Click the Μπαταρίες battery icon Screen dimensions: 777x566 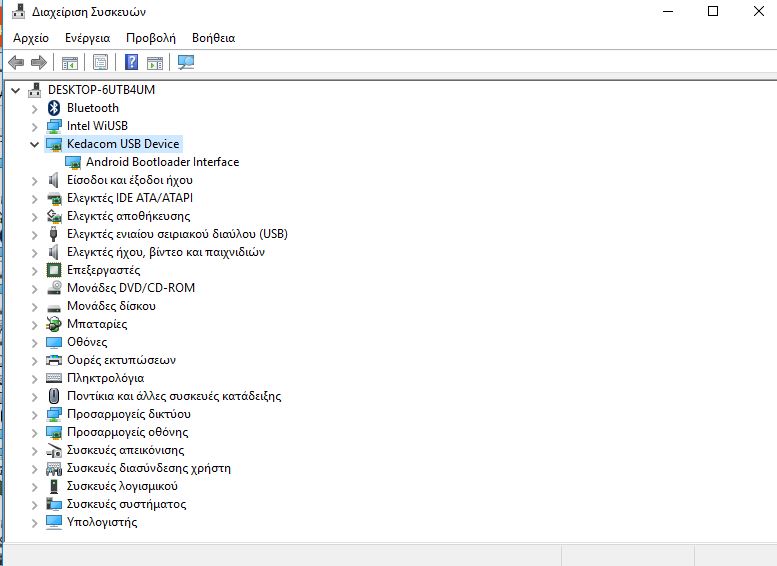(x=54, y=324)
